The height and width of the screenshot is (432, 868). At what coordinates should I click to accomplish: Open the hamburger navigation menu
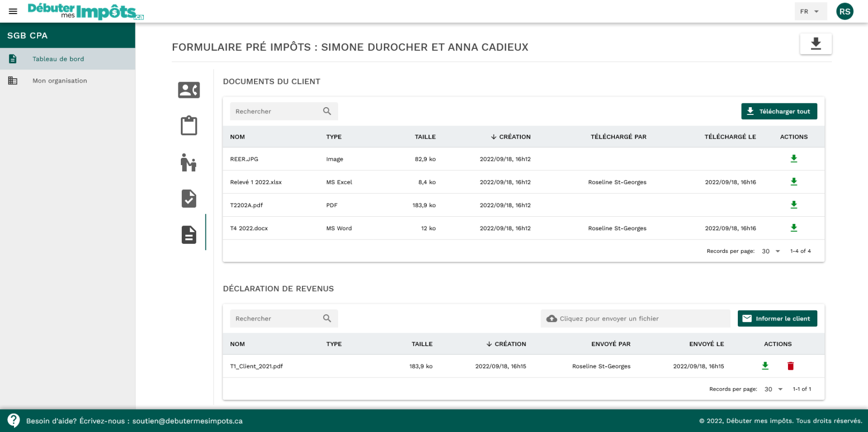[x=13, y=11]
